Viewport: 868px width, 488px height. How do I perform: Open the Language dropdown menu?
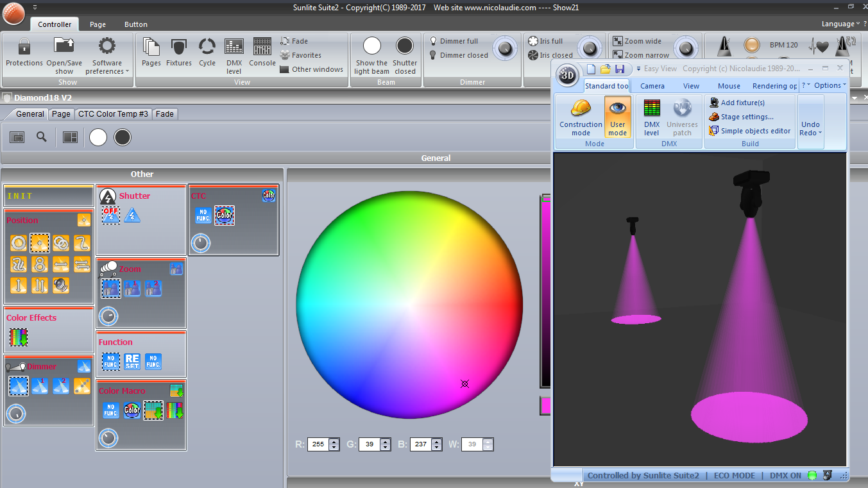tap(840, 24)
